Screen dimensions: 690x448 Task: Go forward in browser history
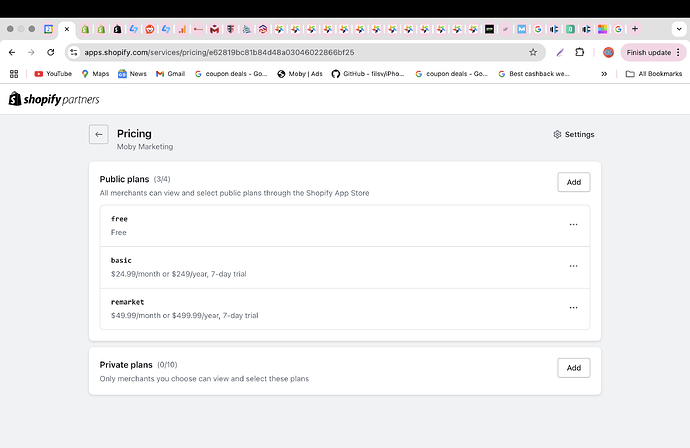(31, 52)
